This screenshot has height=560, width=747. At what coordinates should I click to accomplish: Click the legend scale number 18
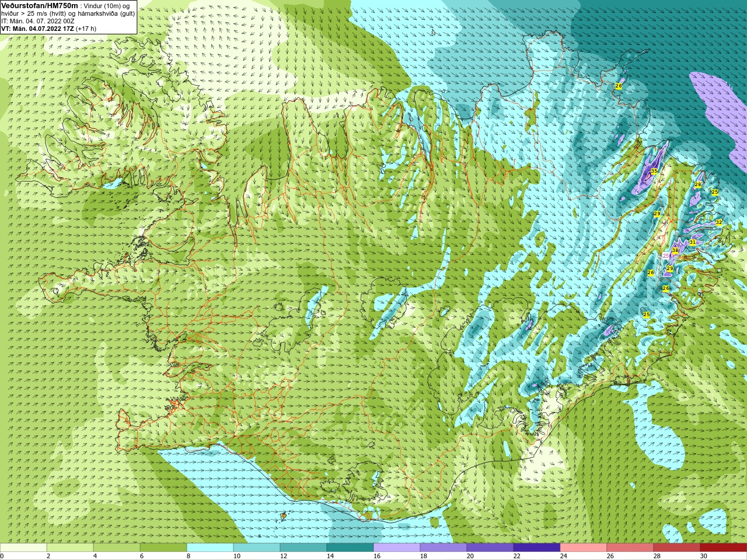[x=424, y=556]
